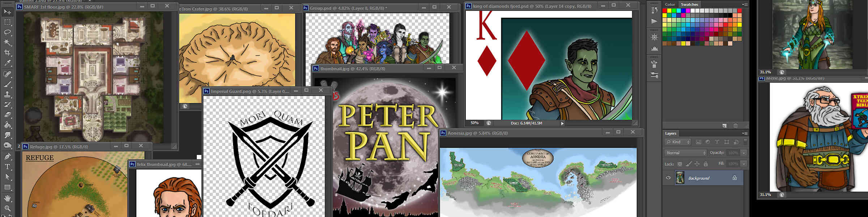The image size is (868, 217).
Task: Select the Eraser tool
Action: [7, 115]
